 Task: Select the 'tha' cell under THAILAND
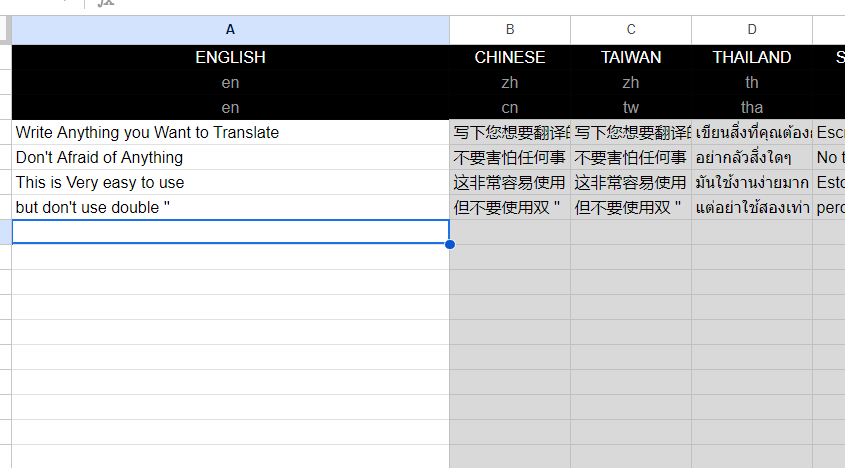click(752, 108)
